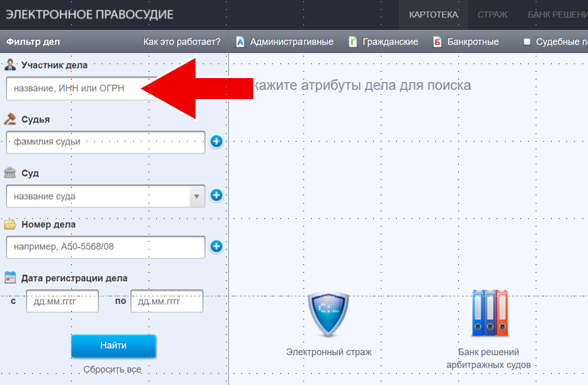The image size is (588, 385).
Task: Focus the фамилия судьи input field
Action: coord(106,142)
